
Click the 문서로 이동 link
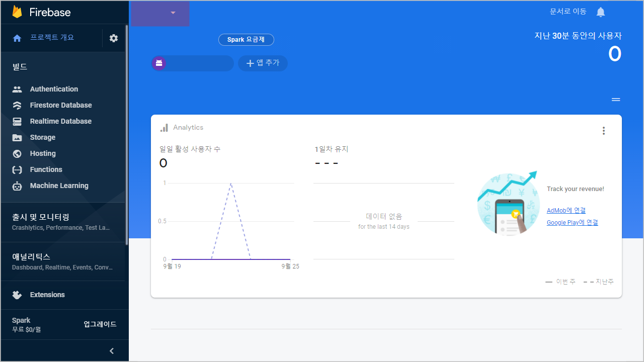[568, 12]
